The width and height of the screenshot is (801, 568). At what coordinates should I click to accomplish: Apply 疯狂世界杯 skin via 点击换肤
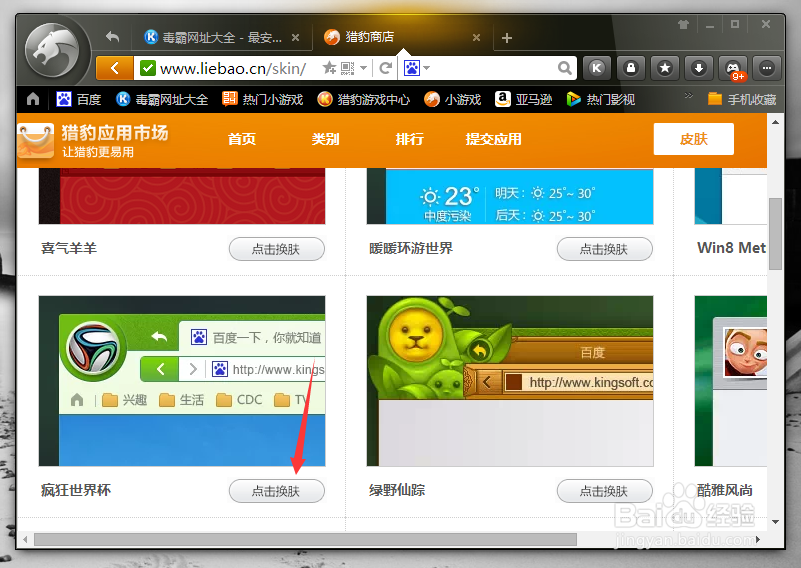tap(276, 491)
